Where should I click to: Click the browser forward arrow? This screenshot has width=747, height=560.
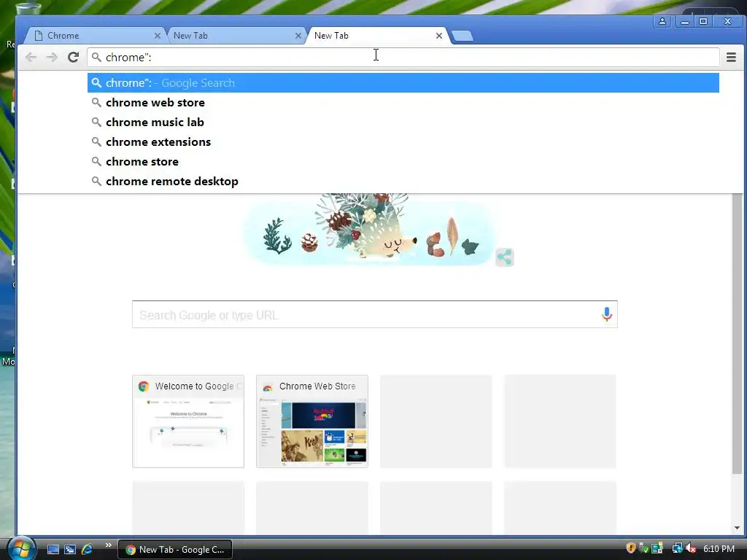point(52,57)
